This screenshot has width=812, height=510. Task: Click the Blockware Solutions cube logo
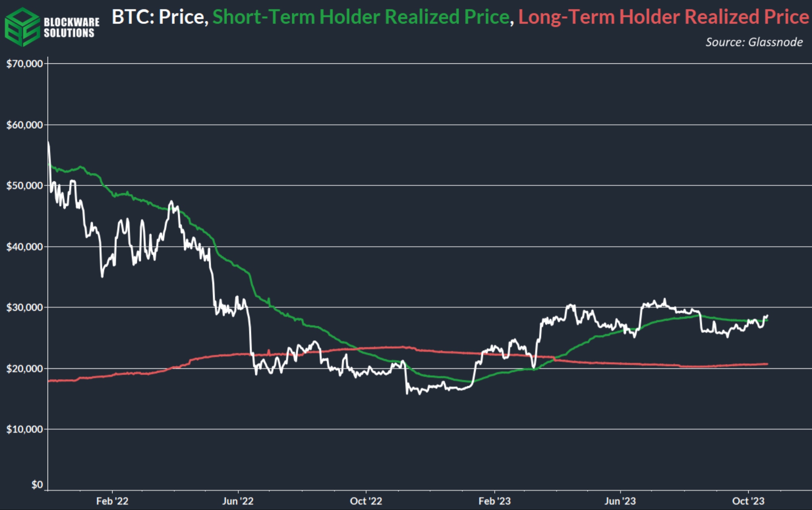click(x=22, y=27)
